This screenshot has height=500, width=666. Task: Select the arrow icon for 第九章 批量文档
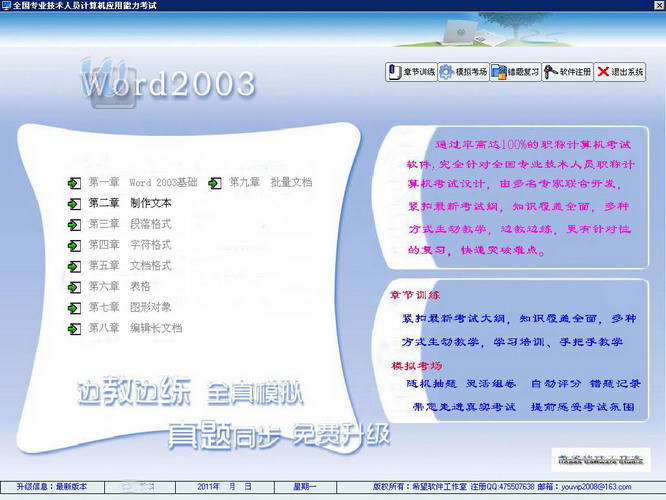click(x=215, y=183)
